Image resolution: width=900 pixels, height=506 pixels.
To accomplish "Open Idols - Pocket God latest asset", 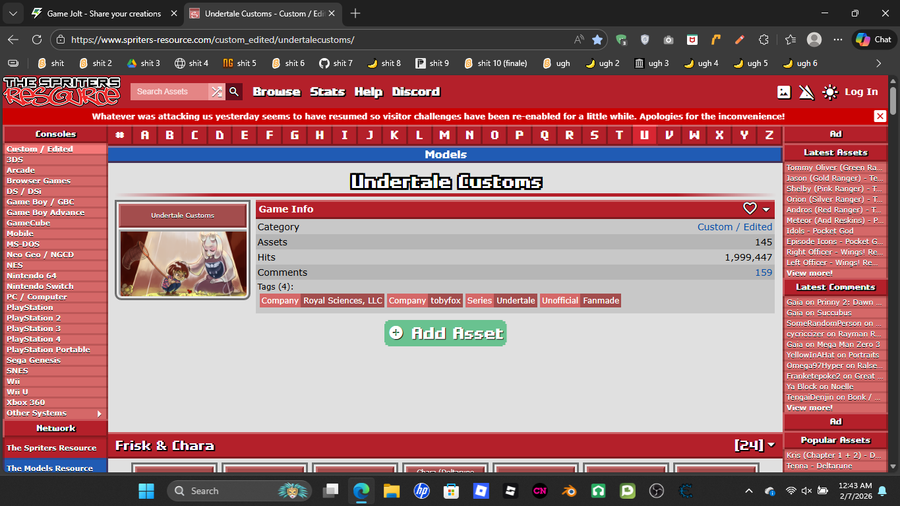I will click(820, 231).
